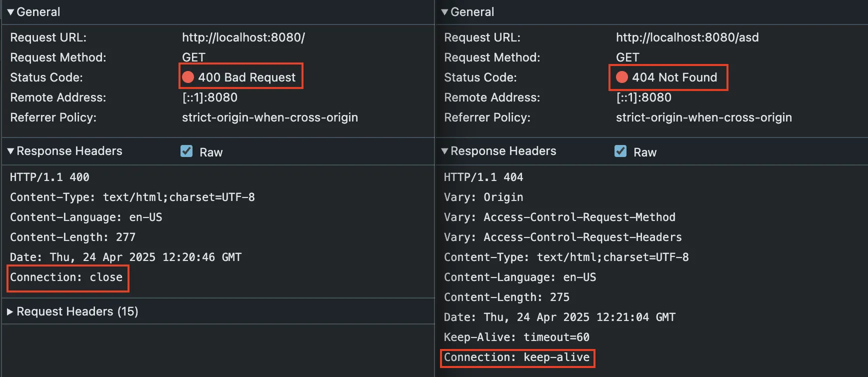Select the Connection: keep-alive header line

click(516, 357)
